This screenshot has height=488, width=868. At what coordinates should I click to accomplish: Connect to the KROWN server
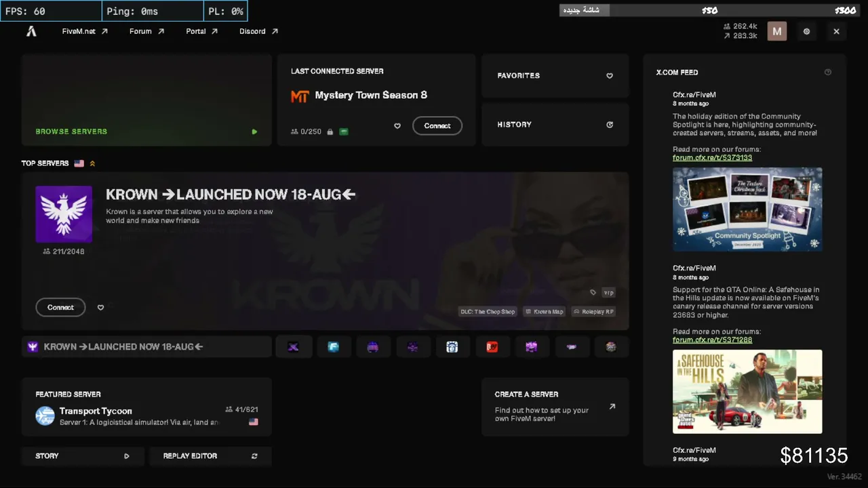60,308
